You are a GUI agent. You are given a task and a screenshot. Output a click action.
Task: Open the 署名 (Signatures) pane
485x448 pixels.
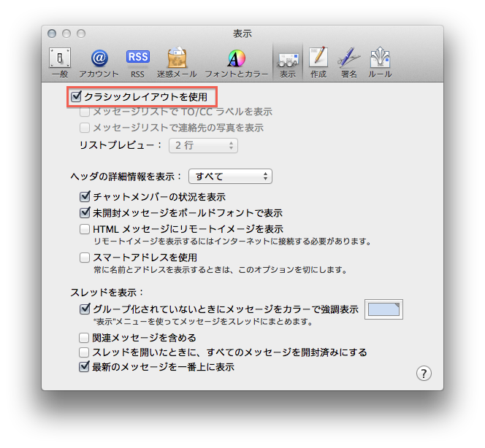click(349, 63)
